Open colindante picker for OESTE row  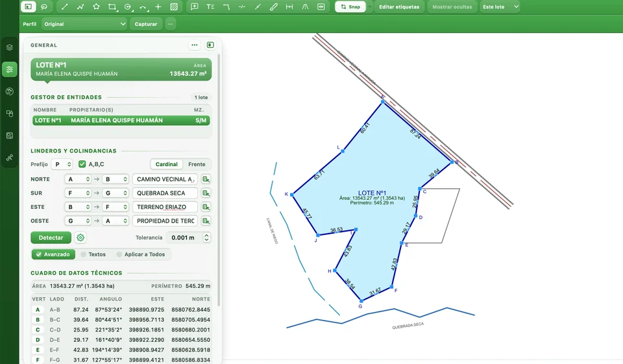click(x=206, y=221)
